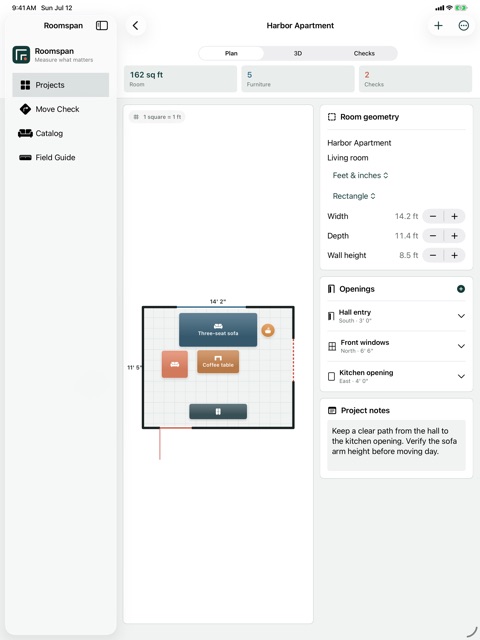480x640 pixels.
Task: Expand the Hall entry opening
Action: 461,316
